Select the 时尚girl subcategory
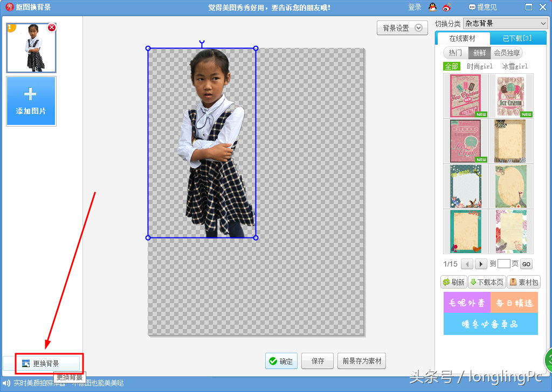This screenshot has height=392, width=552. point(480,66)
